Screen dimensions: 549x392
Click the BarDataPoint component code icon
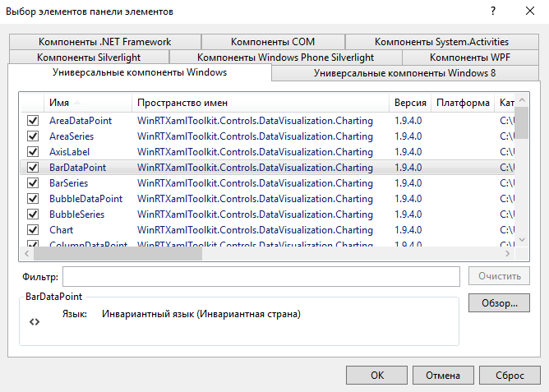34,322
